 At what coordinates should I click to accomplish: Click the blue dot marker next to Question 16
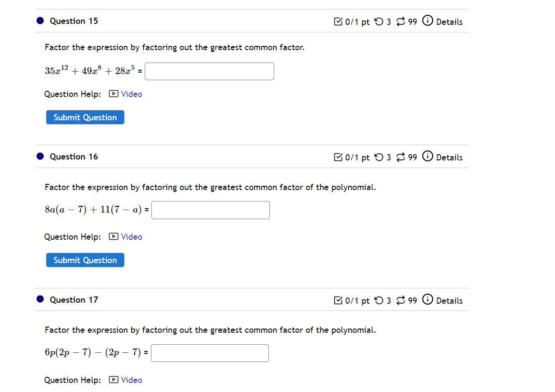(40, 156)
